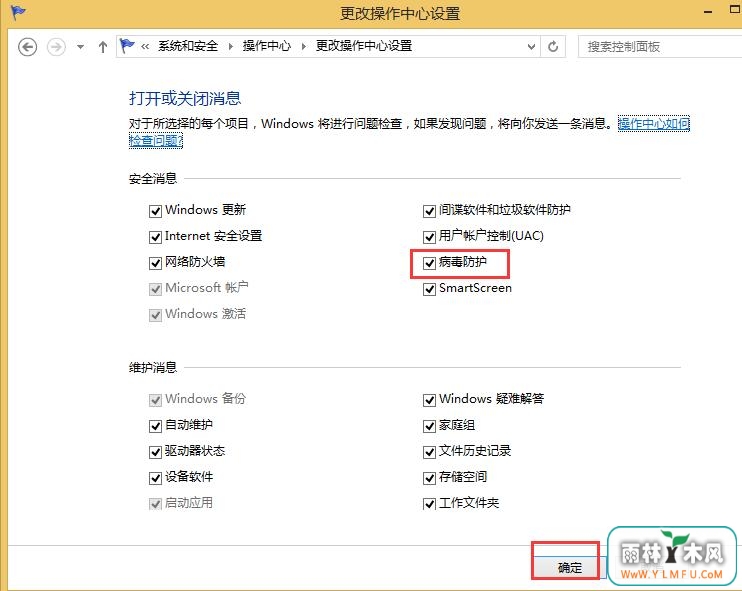Expand arrow after 系统和安全 breadcrumb
Viewport: 742px width, 591px height.
[x=230, y=46]
